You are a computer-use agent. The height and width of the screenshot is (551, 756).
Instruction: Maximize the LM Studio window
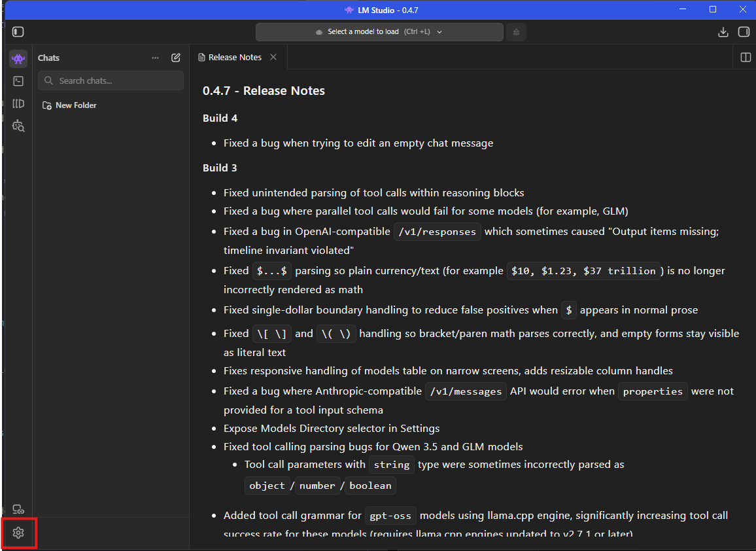point(713,9)
